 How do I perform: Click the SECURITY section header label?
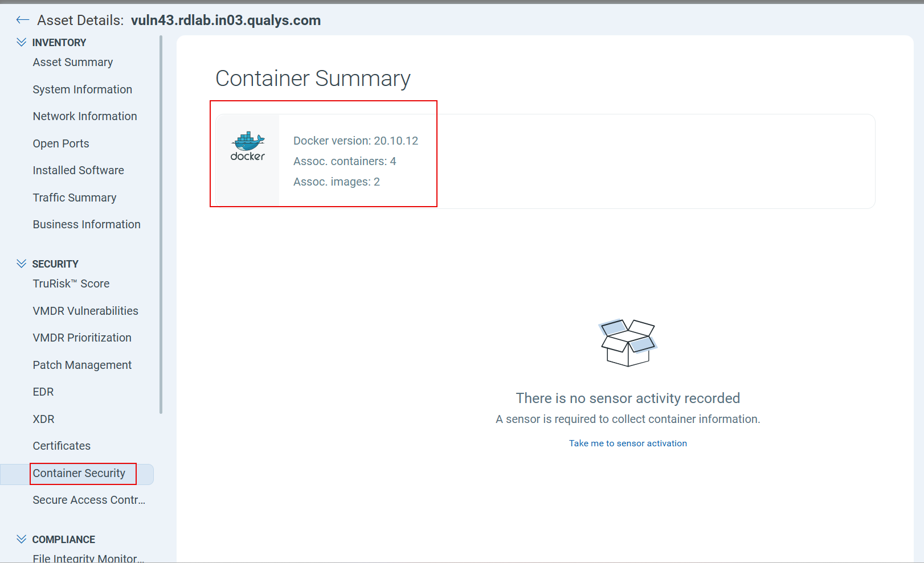pyautogui.click(x=55, y=264)
